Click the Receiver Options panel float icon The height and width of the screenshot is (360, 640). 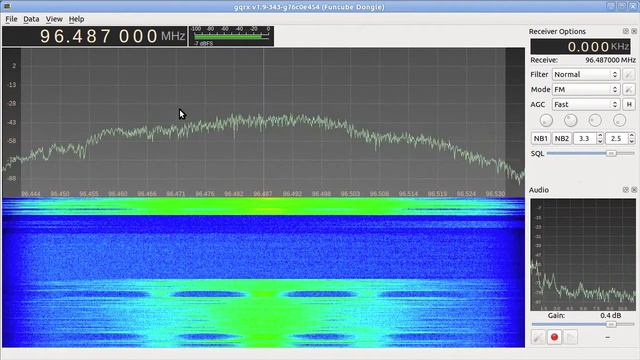pos(626,31)
